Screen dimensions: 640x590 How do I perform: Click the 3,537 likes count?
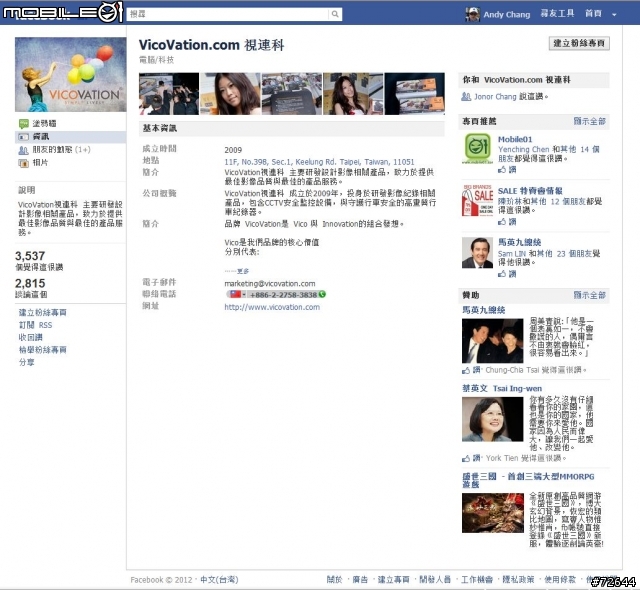(30, 256)
